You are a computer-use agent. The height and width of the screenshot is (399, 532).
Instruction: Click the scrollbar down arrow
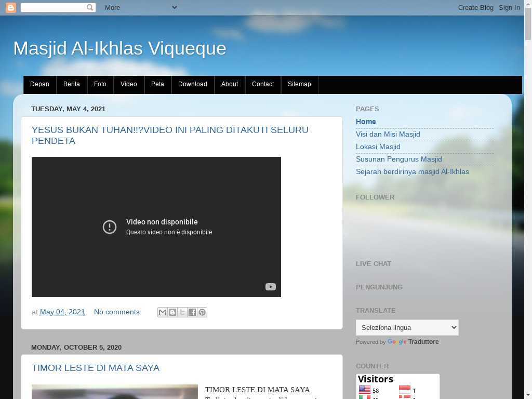528,394
